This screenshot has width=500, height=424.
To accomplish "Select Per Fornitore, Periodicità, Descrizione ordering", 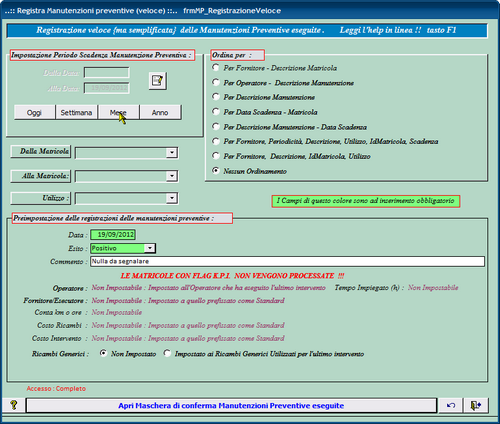I will click(216, 141).
